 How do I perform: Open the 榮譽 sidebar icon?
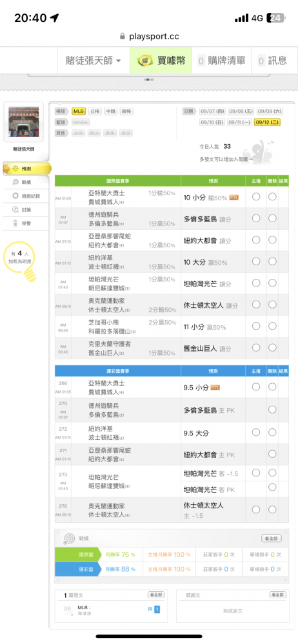point(15,223)
